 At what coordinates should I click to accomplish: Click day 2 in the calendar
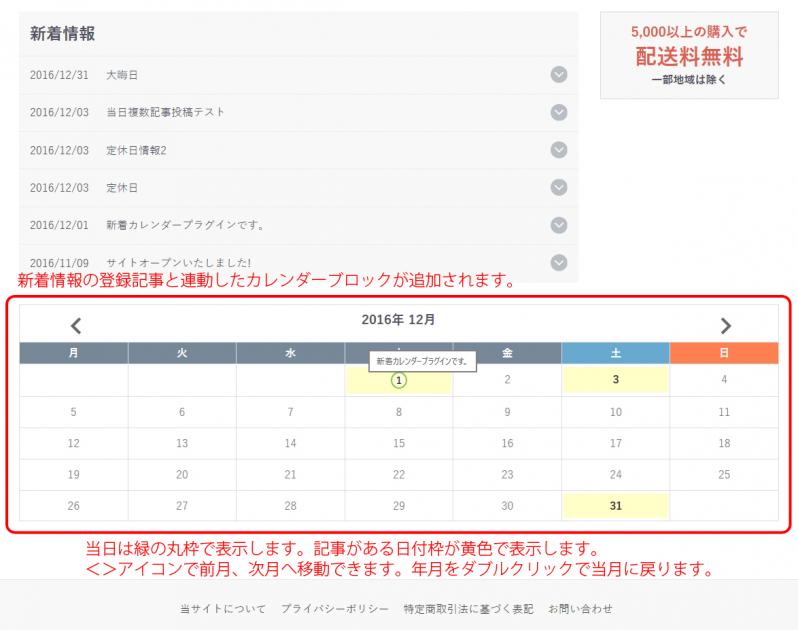pyautogui.click(x=507, y=380)
